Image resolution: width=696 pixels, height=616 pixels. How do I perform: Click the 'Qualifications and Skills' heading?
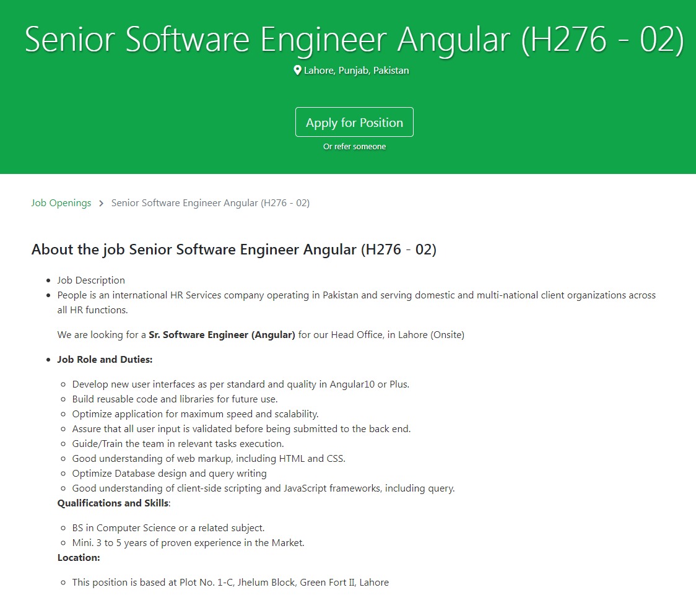pyautogui.click(x=113, y=503)
